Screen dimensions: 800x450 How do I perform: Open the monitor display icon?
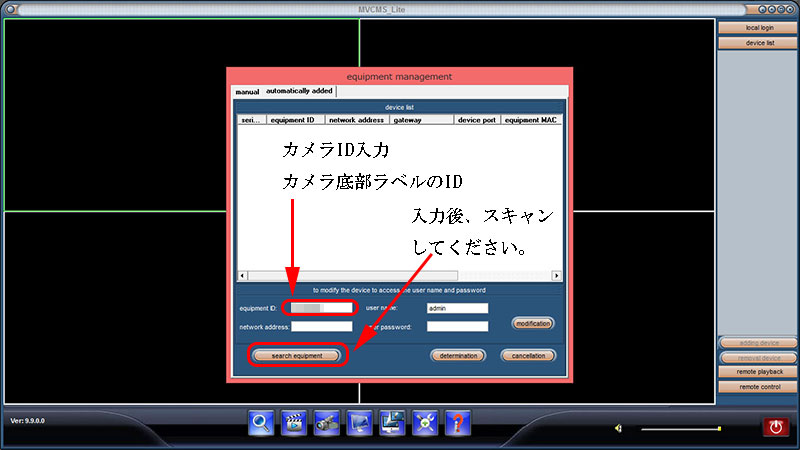[x=360, y=423]
